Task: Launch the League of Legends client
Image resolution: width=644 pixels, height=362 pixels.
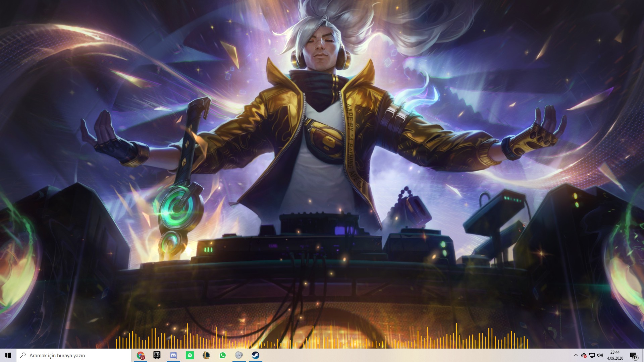Action: pyautogui.click(x=206, y=355)
